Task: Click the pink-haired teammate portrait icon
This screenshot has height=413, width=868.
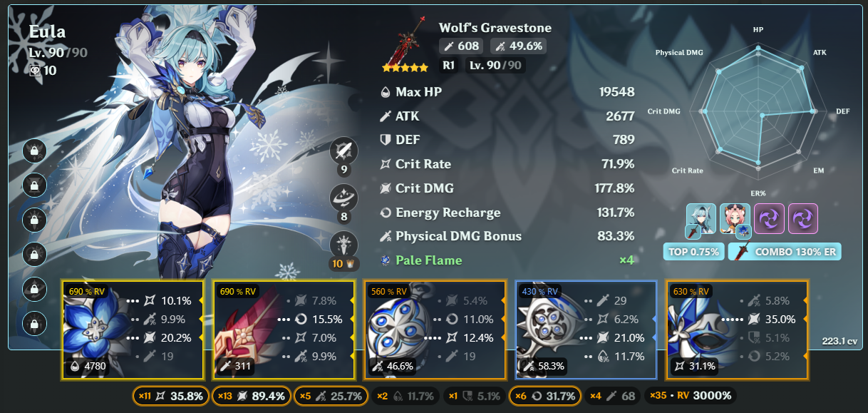Action: [735, 219]
